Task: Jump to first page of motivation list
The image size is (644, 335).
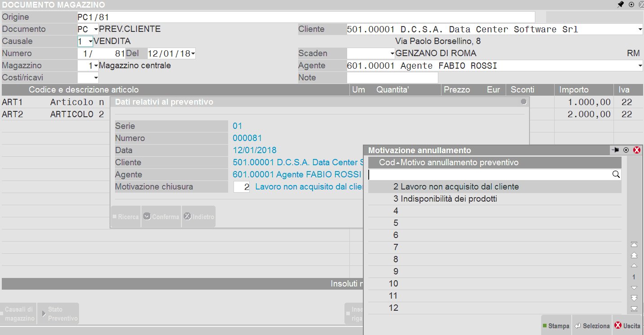Action: (x=634, y=244)
